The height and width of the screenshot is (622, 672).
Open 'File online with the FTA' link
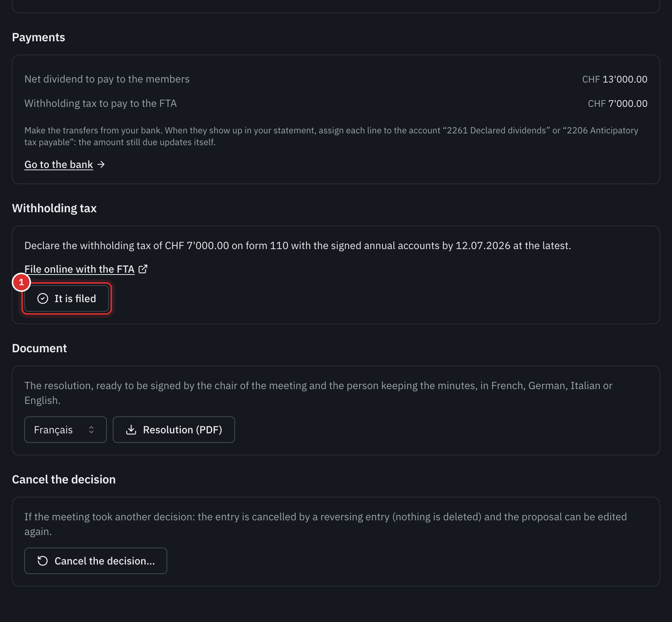(x=79, y=269)
